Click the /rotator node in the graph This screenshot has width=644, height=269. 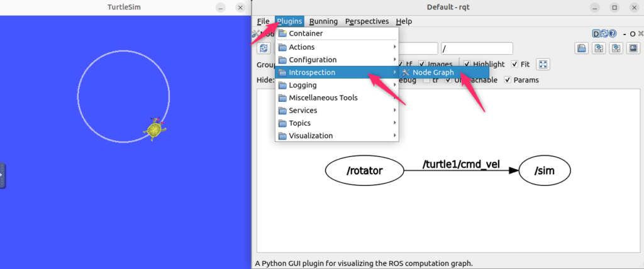click(364, 170)
